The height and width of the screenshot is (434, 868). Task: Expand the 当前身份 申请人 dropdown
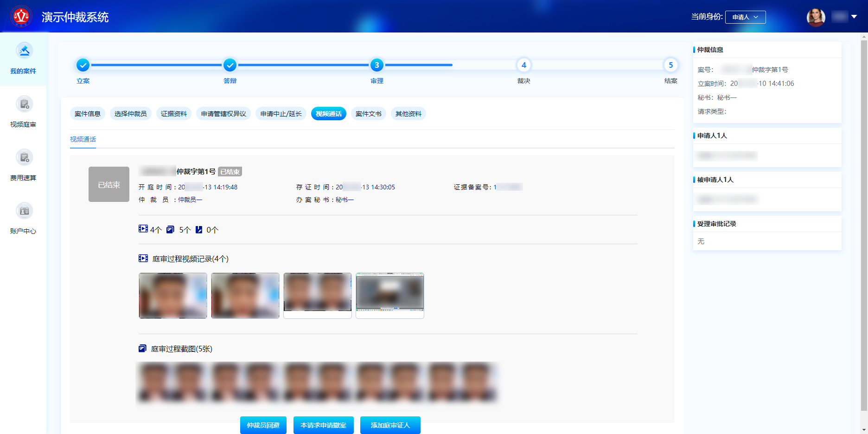click(x=745, y=17)
